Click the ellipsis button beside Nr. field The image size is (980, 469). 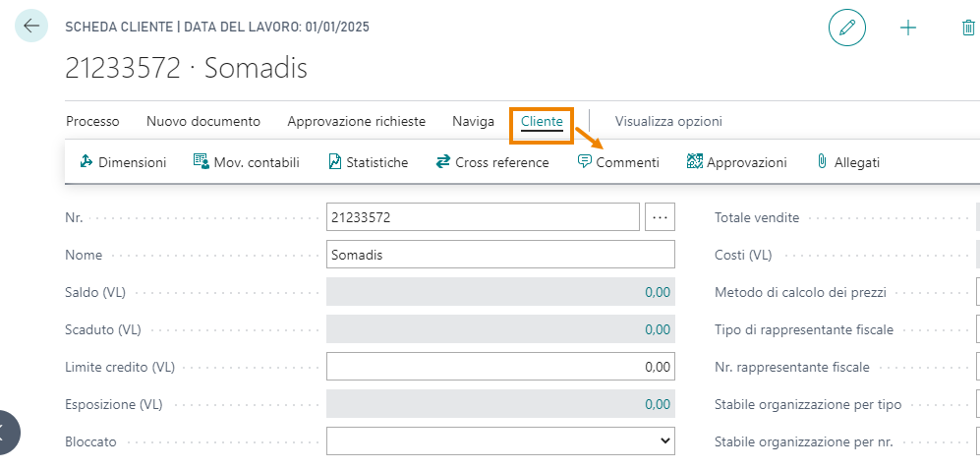pos(660,217)
